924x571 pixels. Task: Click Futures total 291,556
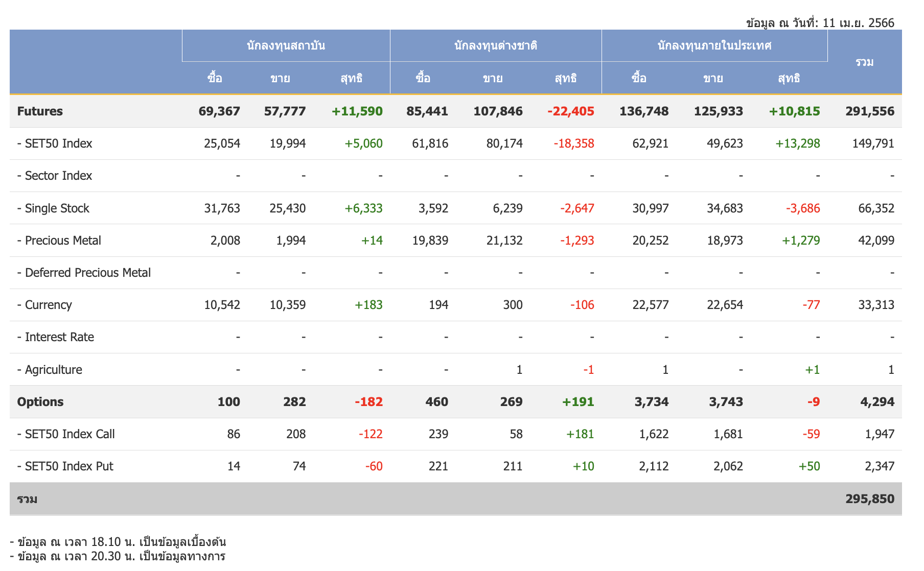(870, 111)
